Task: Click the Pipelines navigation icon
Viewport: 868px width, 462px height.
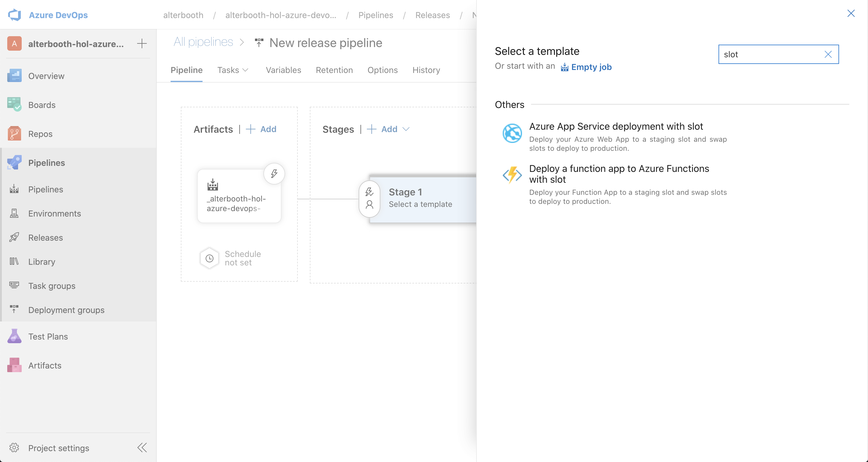Action: click(15, 163)
